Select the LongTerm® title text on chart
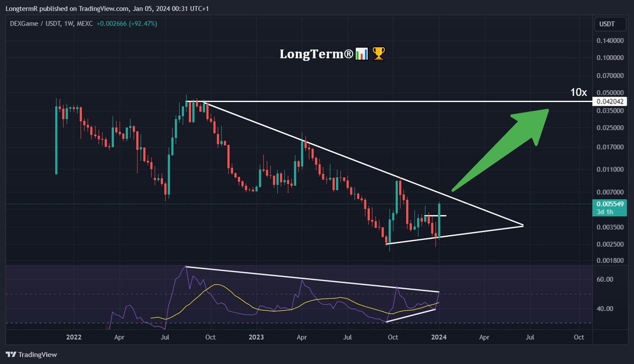This screenshot has height=364, width=634. (x=316, y=53)
